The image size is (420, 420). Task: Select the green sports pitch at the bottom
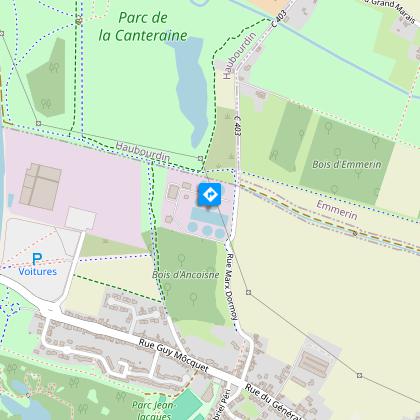tap(187, 405)
